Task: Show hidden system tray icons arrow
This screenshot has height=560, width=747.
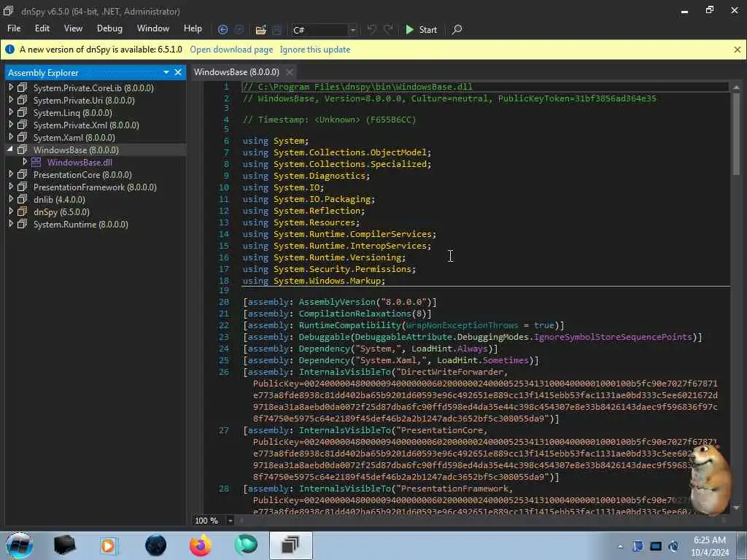Action: pos(620,546)
